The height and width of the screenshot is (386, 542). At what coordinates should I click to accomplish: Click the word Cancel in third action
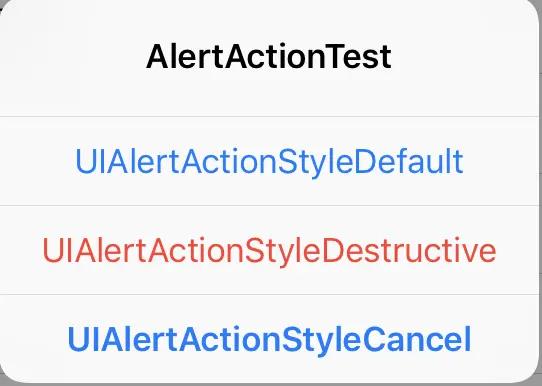point(417,339)
